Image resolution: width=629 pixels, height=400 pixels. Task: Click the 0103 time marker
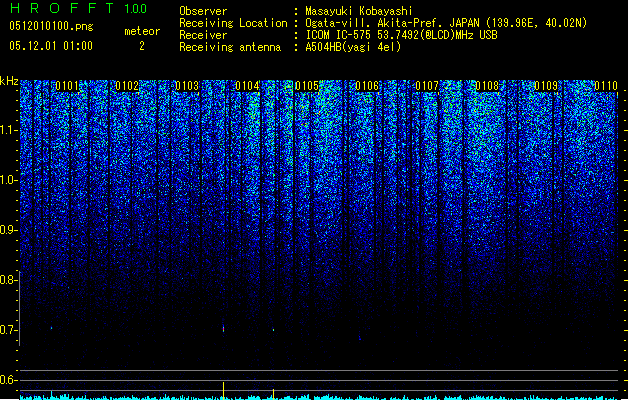187,86
